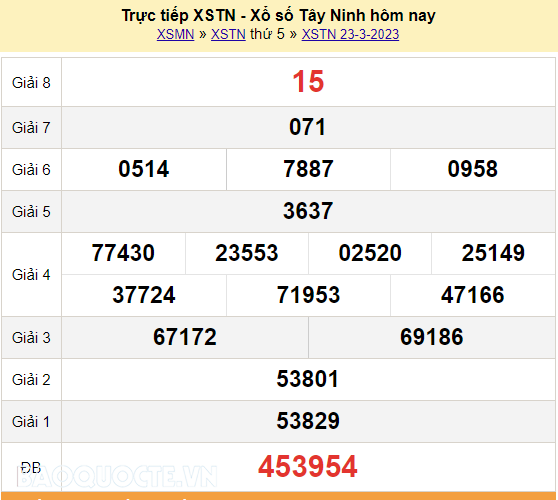Click the 'Giải 8' row label
The width and height of the screenshot is (558, 500).
[x=31, y=83]
